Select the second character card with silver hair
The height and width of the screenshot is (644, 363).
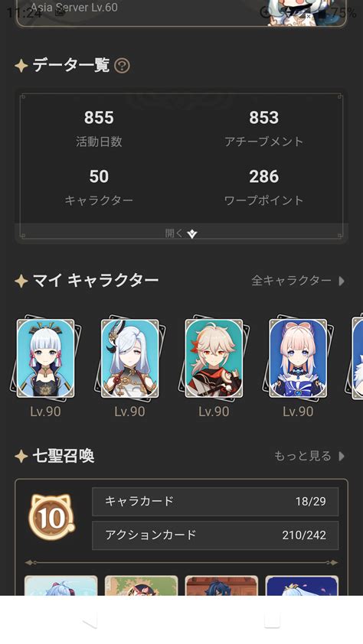tap(129, 358)
